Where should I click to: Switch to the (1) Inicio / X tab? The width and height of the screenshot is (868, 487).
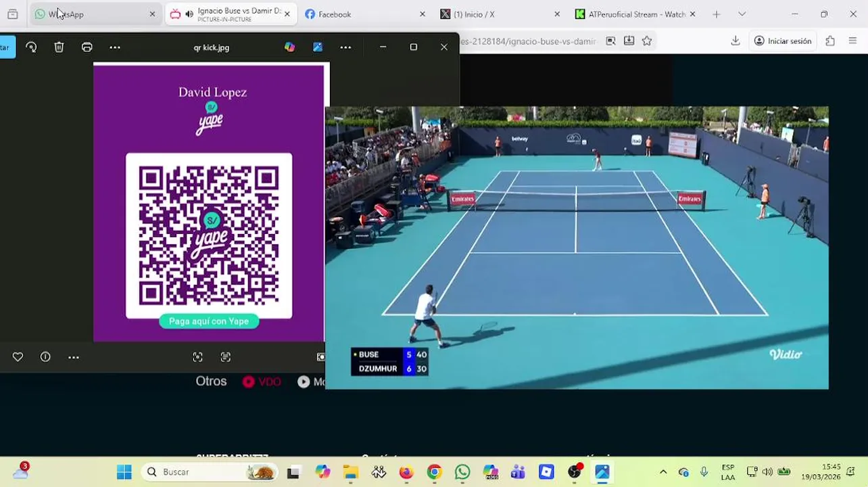click(500, 14)
